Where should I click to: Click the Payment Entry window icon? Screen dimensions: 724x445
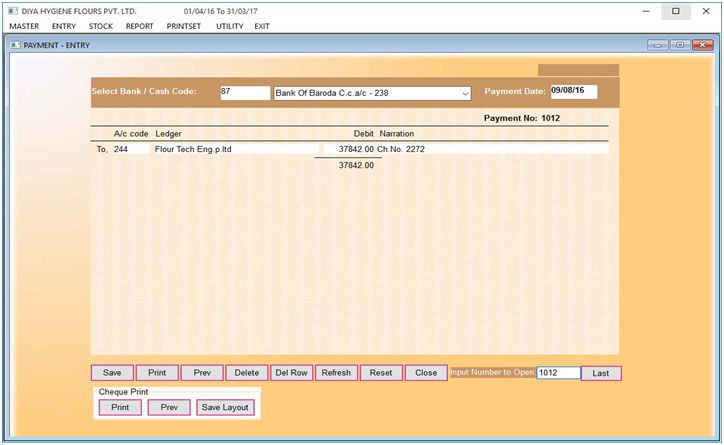tap(14, 45)
